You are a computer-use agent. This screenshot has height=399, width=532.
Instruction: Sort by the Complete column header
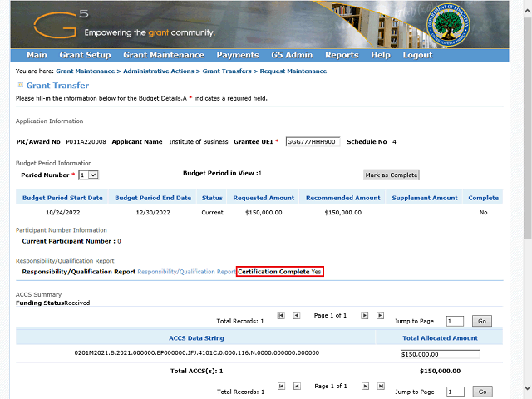pyautogui.click(x=483, y=198)
